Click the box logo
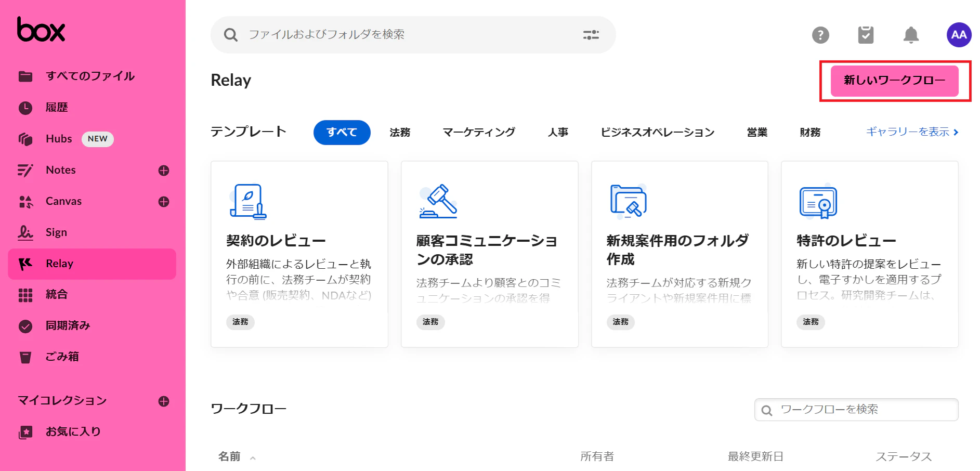Viewport: 980px width, 471px height. click(41, 29)
